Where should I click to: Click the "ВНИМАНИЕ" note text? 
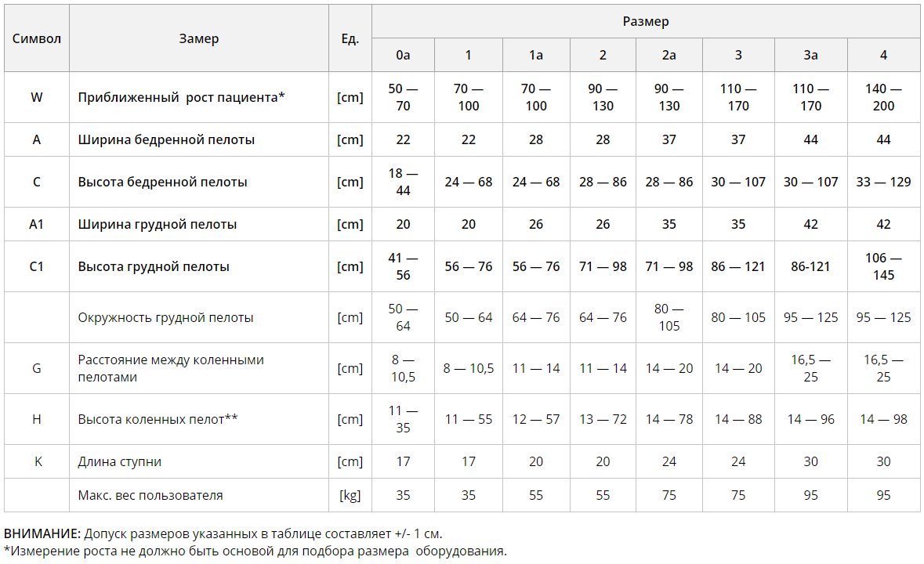pos(42,533)
